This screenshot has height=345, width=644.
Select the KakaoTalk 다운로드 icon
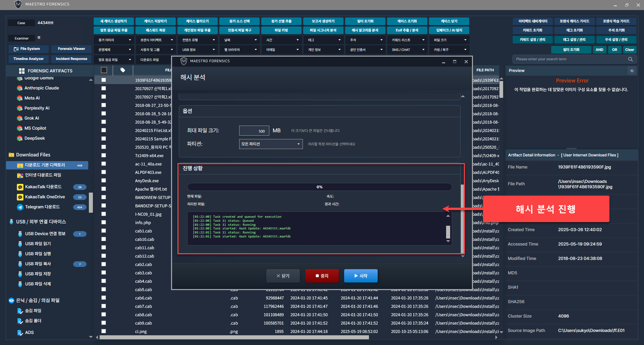coord(20,187)
